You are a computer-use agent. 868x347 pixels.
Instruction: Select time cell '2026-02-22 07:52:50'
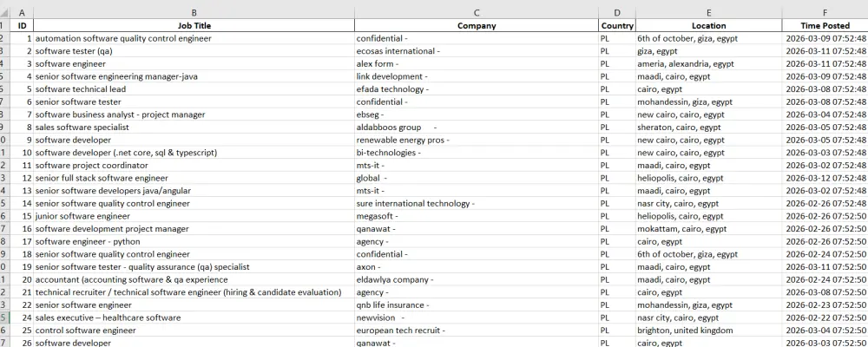pos(825,318)
